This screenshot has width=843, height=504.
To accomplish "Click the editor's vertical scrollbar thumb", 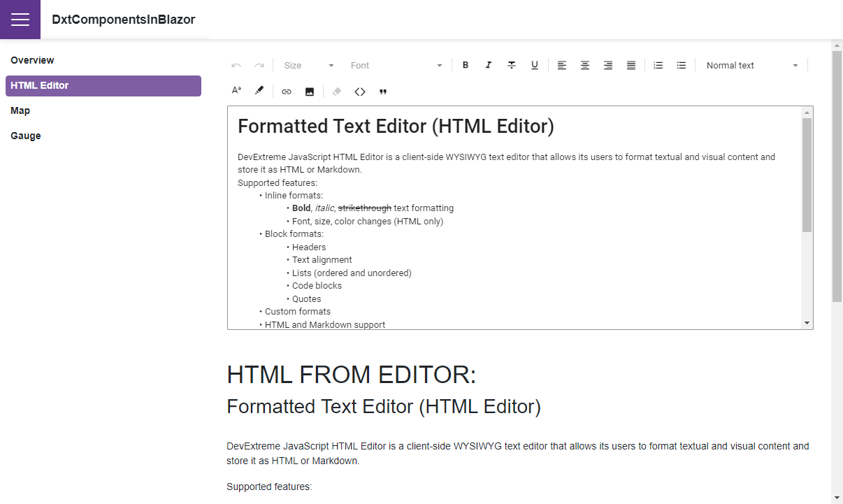I will pos(807,175).
